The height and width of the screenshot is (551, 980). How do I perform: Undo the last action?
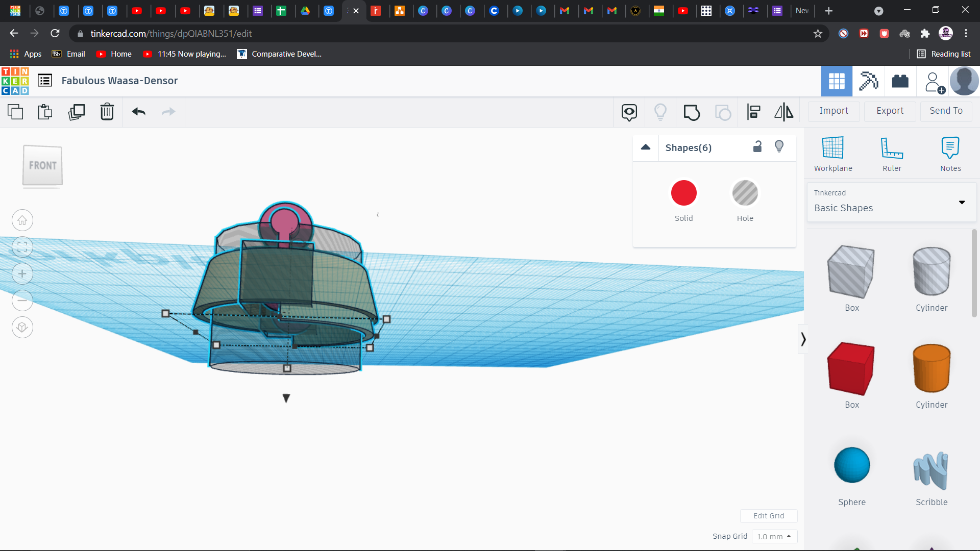pos(138,112)
